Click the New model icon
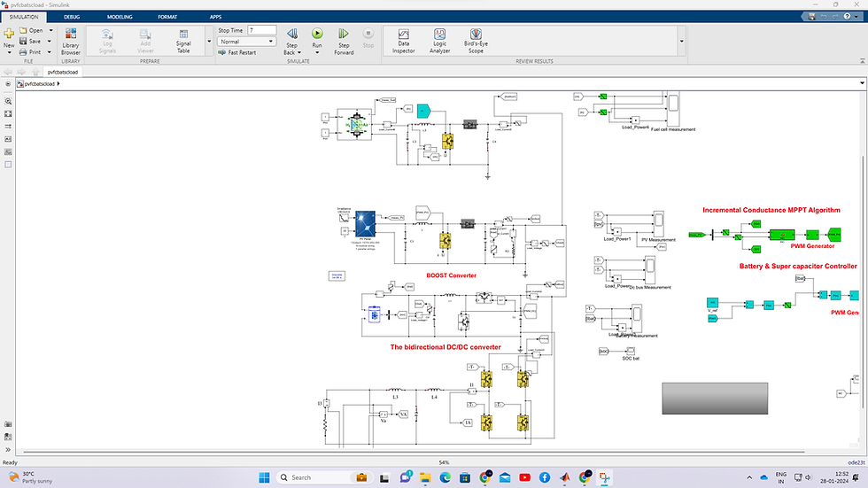 point(9,38)
